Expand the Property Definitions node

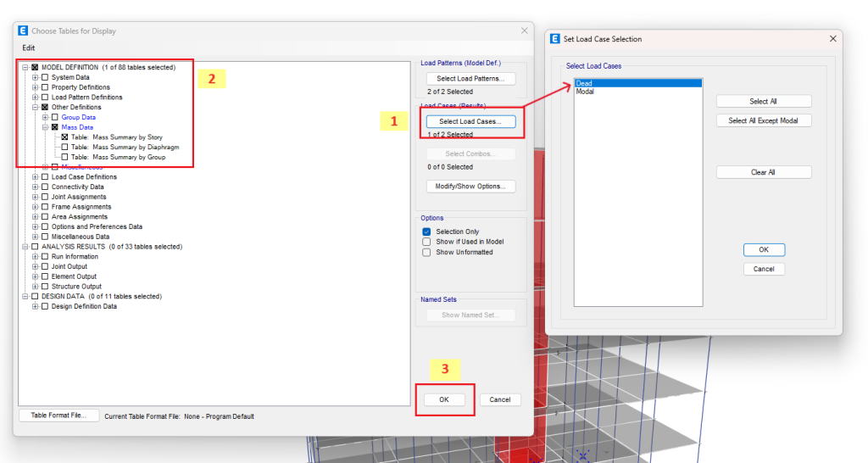click(36, 87)
